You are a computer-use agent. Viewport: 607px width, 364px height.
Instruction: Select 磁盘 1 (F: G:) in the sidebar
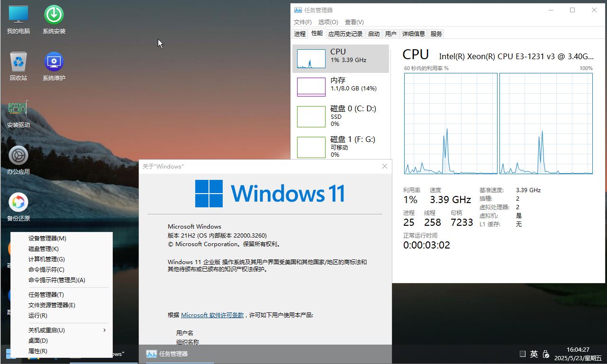[341, 146]
